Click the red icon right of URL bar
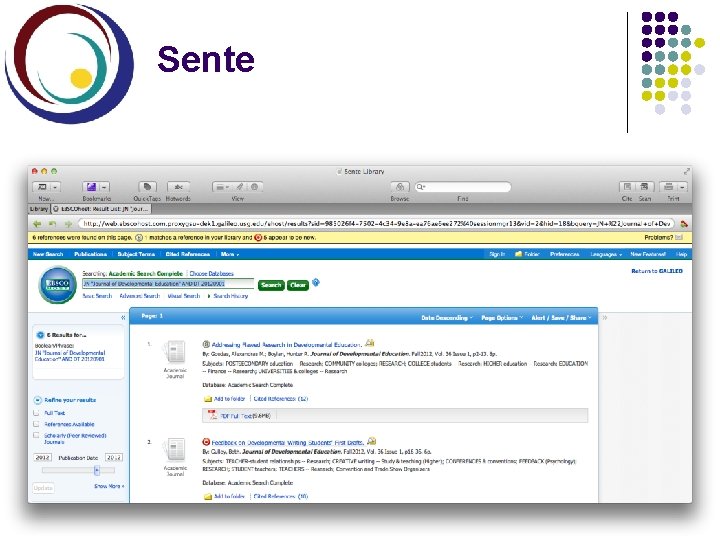The image size is (720, 540). pyautogui.click(x=684, y=224)
